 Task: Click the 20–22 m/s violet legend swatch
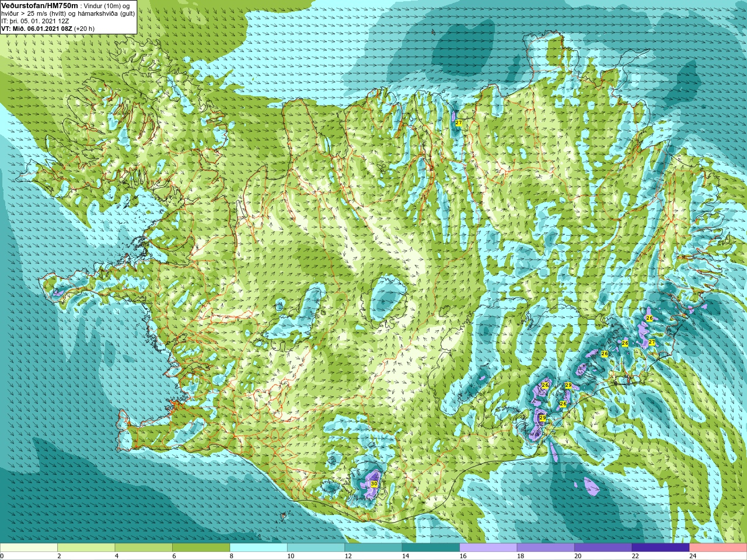point(603,548)
